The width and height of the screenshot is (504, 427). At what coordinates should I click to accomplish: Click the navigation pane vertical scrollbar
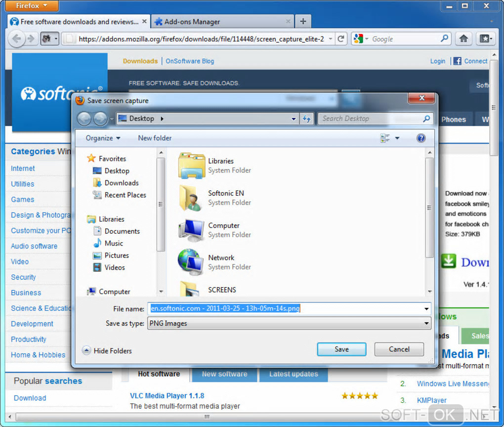(161, 204)
